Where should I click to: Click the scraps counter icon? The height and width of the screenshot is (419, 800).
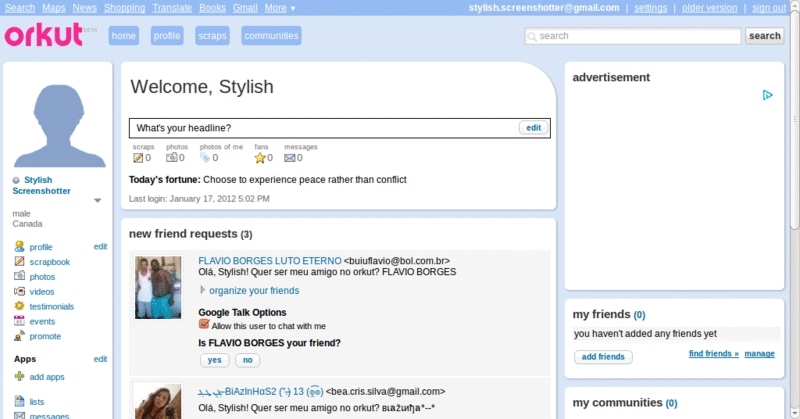(x=138, y=158)
